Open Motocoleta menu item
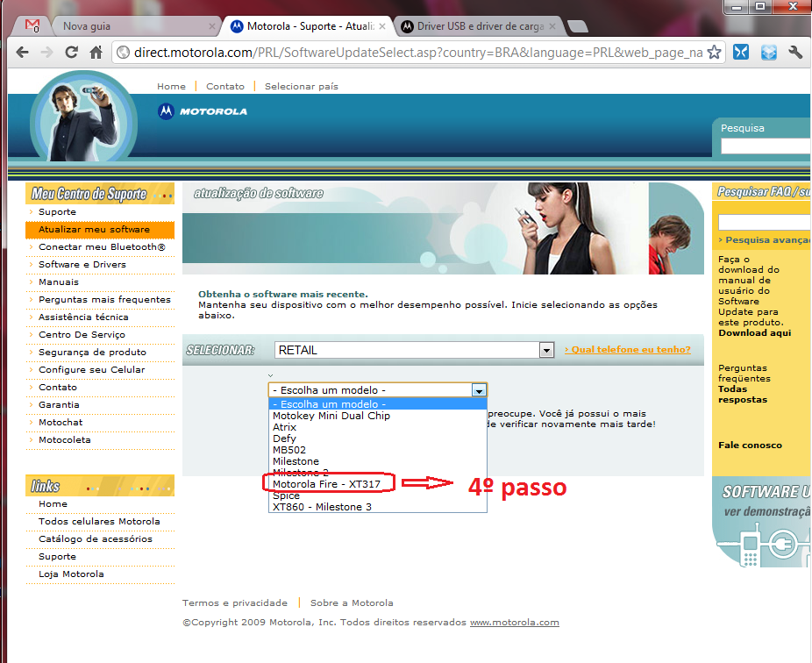 [65, 439]
